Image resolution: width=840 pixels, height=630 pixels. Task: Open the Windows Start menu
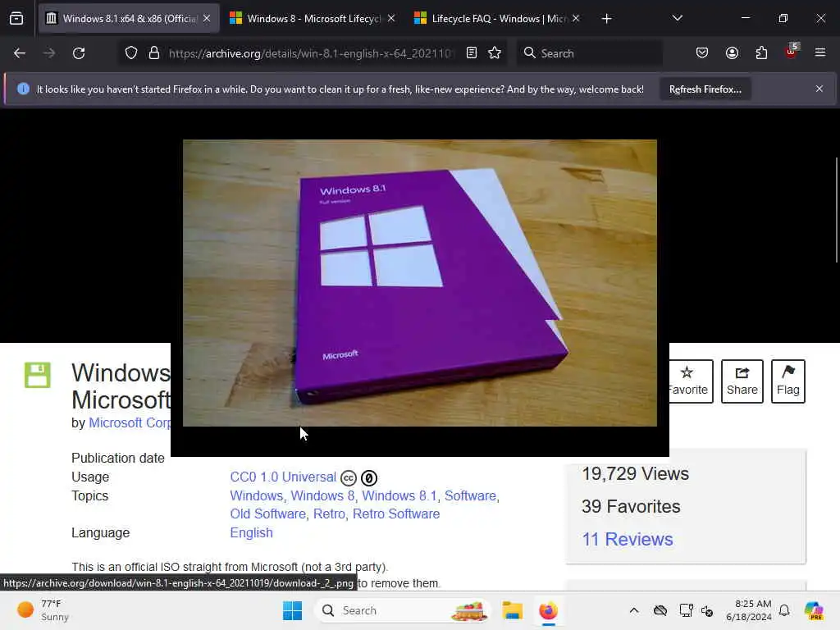[x=292, y=610]
